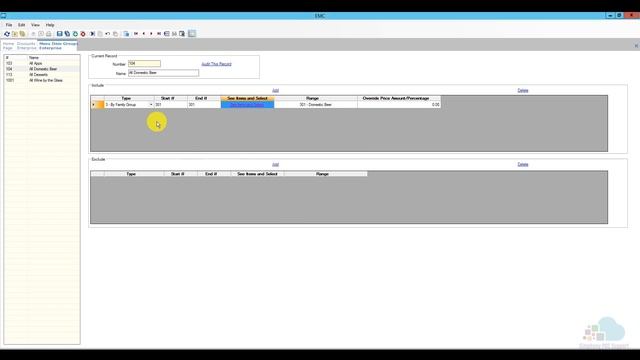Viewport: 640px width, 360px height.
Task: Jump to the first record with toolbar arrow
Action: point(136,34)
